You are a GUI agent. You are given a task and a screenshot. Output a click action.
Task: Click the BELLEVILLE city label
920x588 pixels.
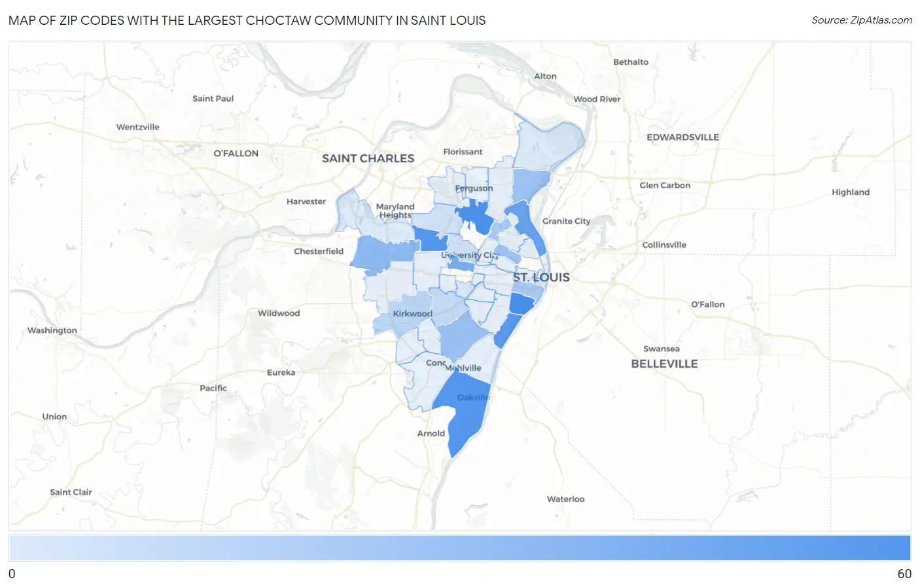(664, 364)
